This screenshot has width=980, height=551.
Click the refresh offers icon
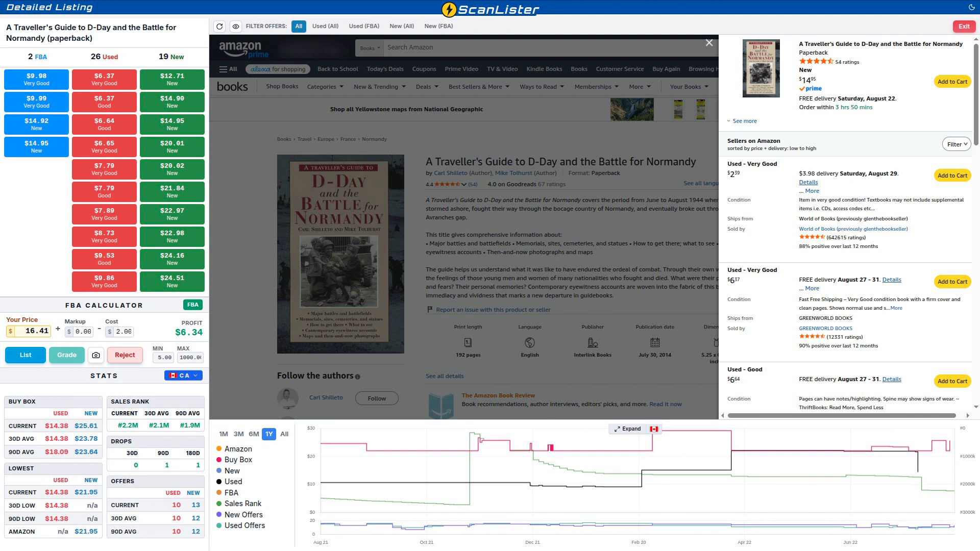point(219,27)
